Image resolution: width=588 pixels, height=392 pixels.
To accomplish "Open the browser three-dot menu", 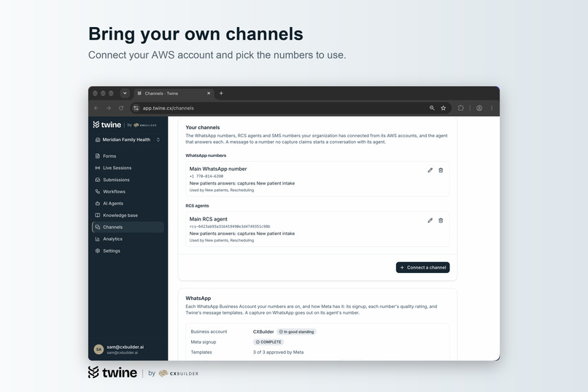I will 492,108.
